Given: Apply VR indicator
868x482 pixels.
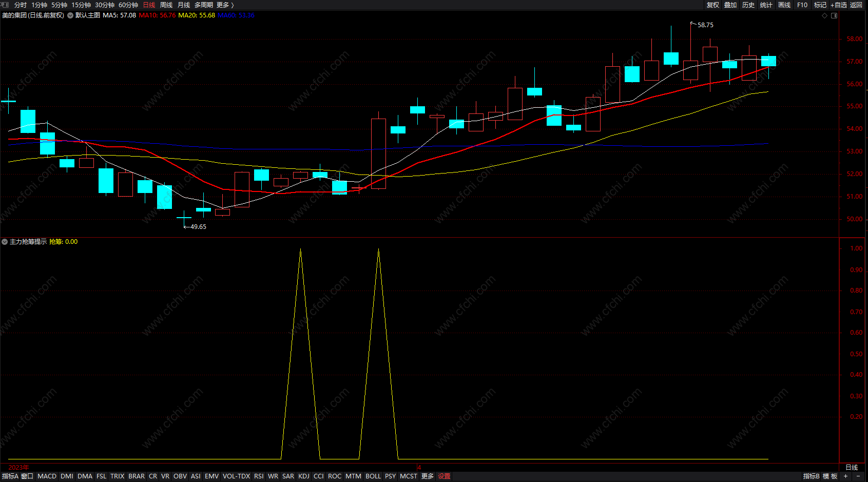Looking at the screenshot, I should (x=165, y=476).
